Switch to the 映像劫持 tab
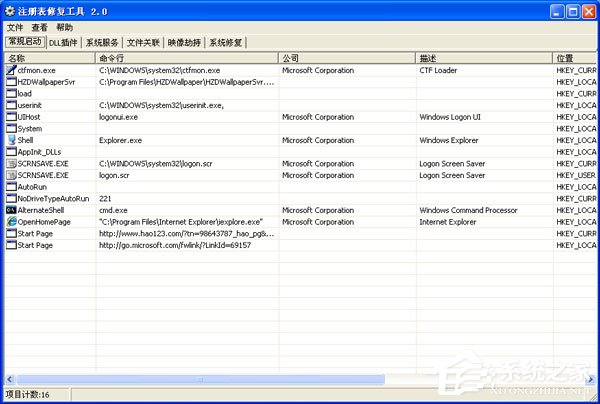The width and height of the screenshot is (600, 404). tap(184, 42)
